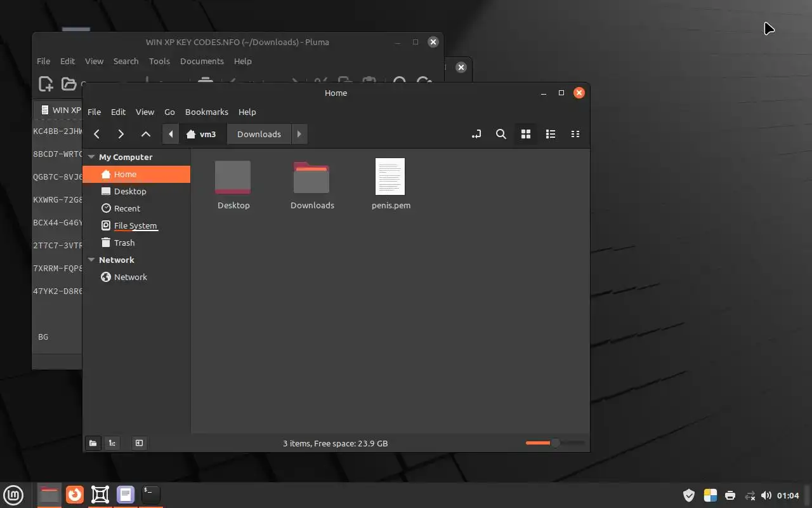812x508 pixels.
Task: Launch Firefox from the taskbar
Action: pos(75,495)
